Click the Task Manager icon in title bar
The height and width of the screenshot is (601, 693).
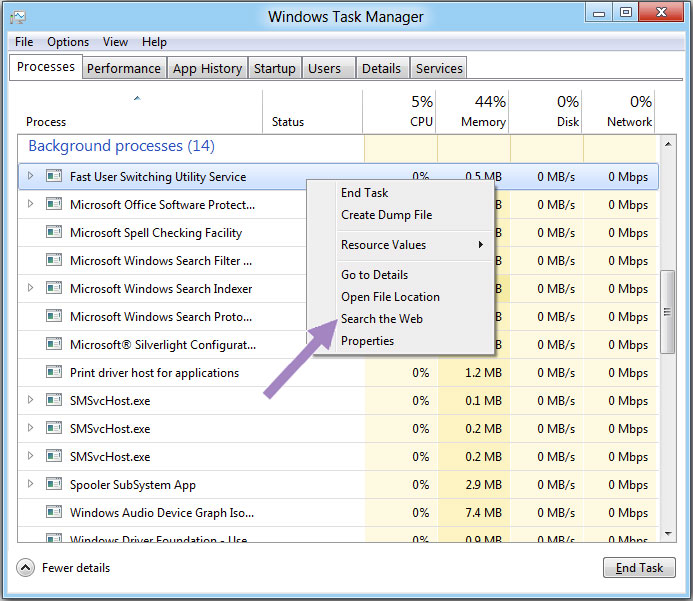click(19, 16)
